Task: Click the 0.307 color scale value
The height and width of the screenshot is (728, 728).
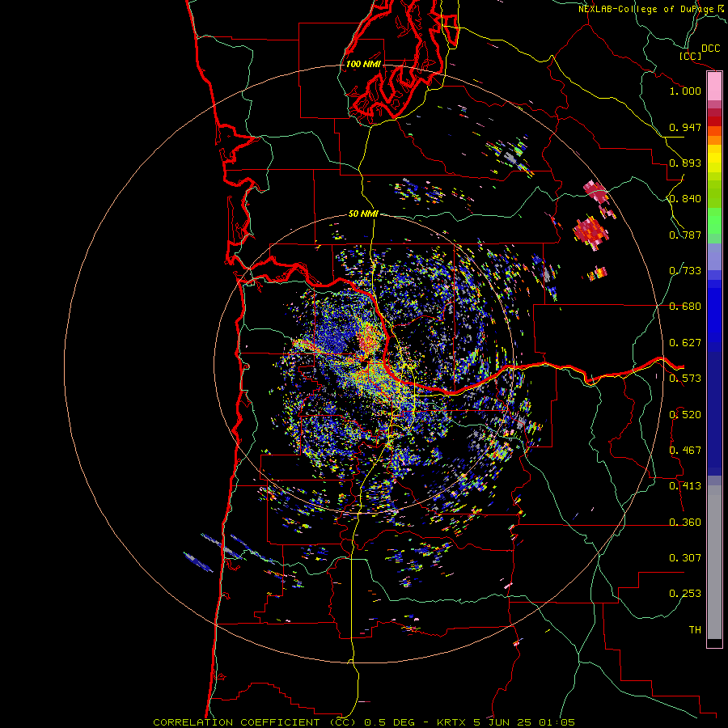Action: pos(685,558)
